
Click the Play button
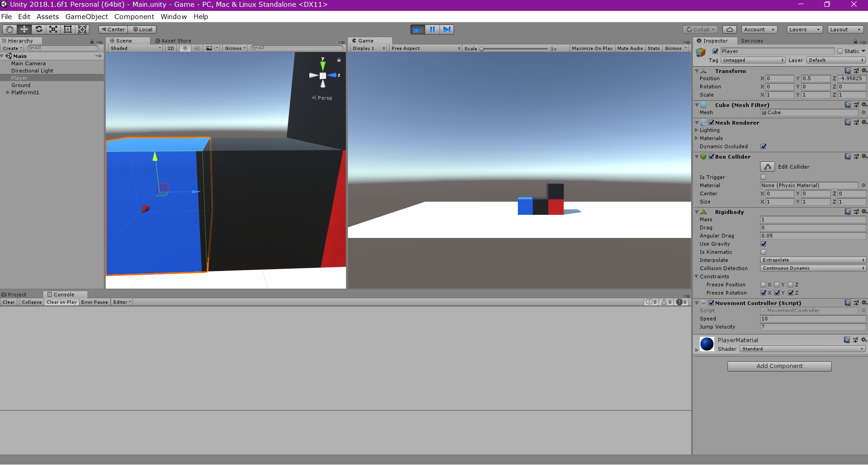[x=418, y=29]
